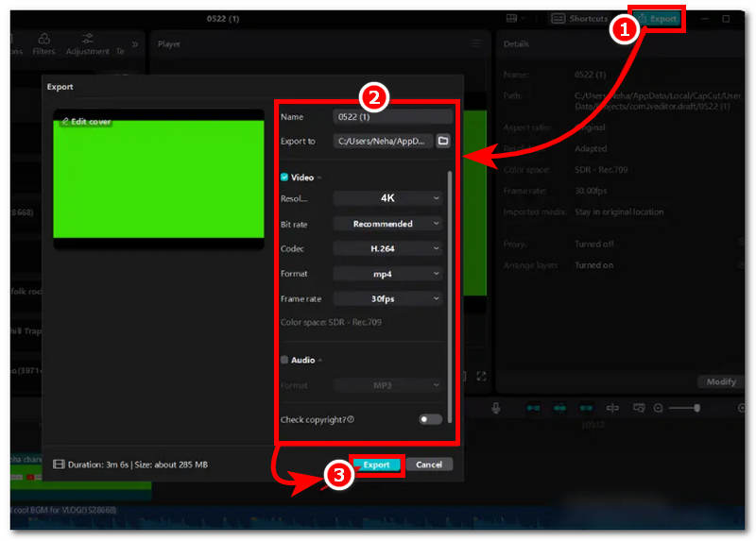Click the 'SDR - Rec.709' Details value
The height and width of the screenshot is (541, 756).
[x=601, y=170]
